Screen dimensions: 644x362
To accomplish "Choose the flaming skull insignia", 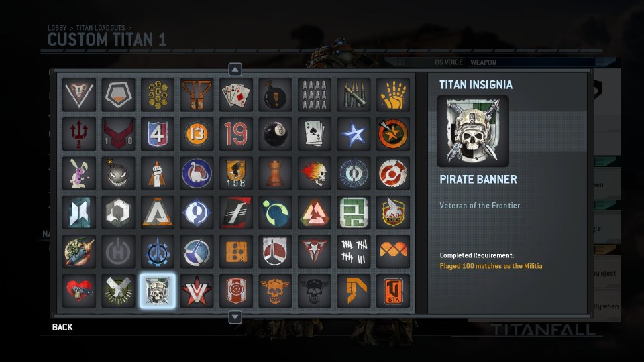I will click(x=315, y=173).
